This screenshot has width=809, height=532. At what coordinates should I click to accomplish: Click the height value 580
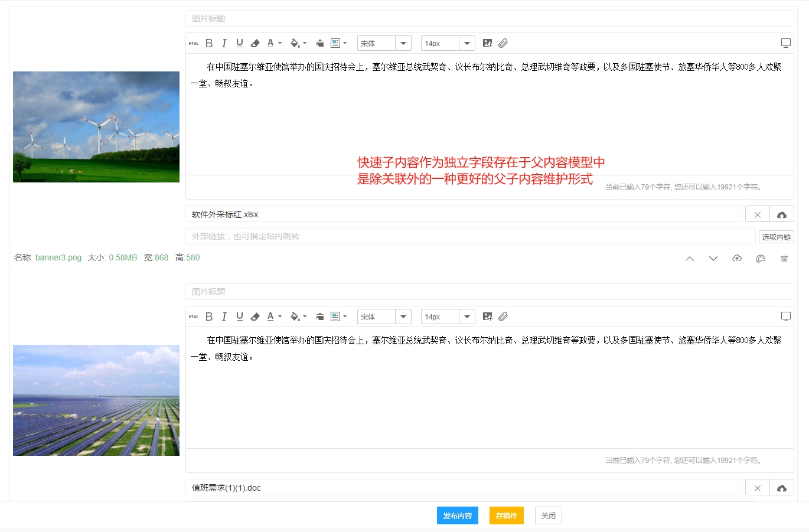click(193, 257)
